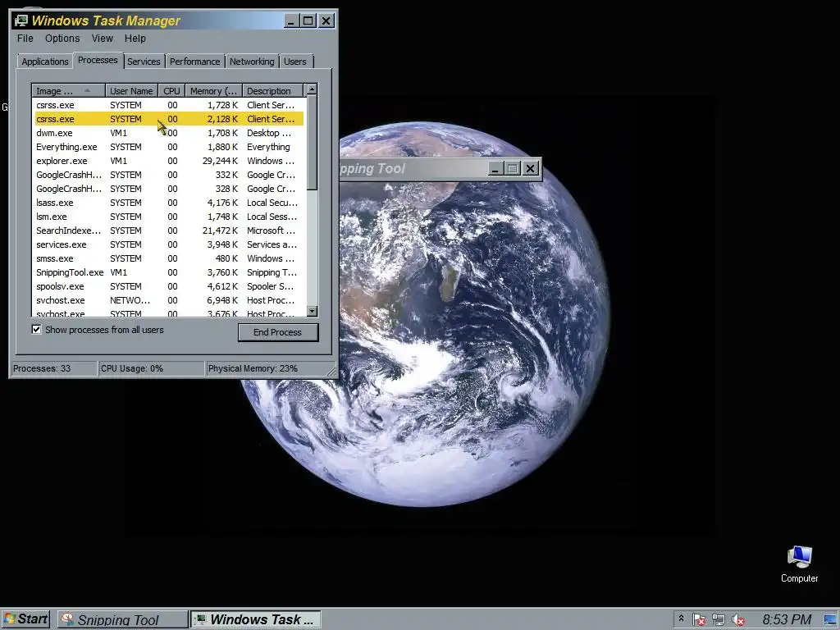Screen dimensions: 840x630
Task: Sort by the Memory column header
Action: [214, 91]
